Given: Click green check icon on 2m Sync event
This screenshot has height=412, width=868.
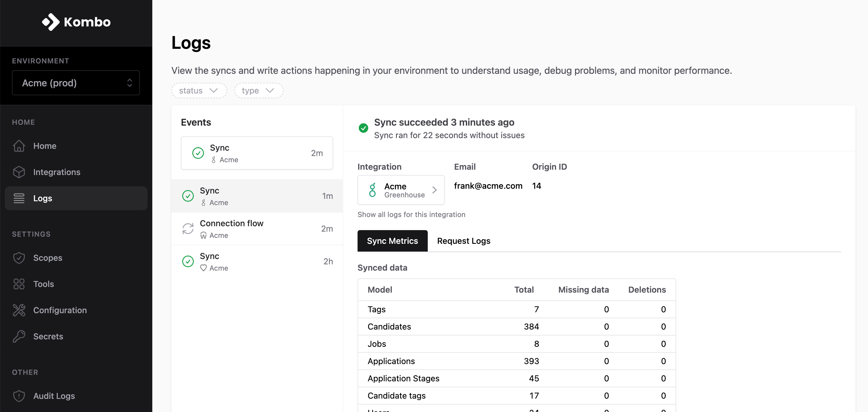Looking at the screenshot, I should pos(198,153).
